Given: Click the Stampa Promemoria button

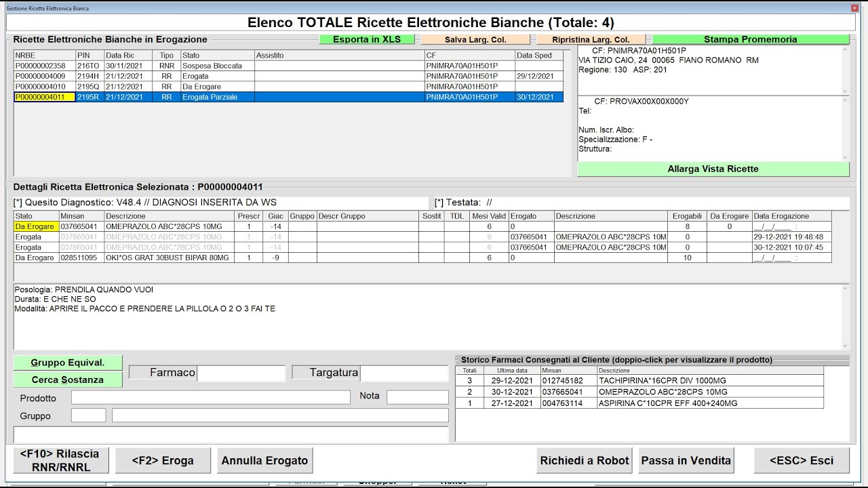Looking at the screenshot, I should coord(751,39).
